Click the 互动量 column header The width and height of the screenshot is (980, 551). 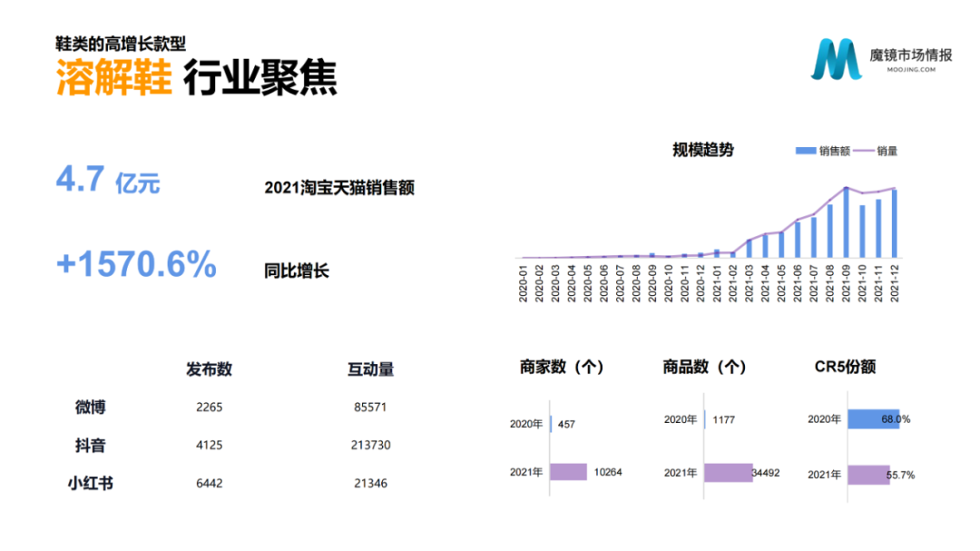(x=370, y=369)
